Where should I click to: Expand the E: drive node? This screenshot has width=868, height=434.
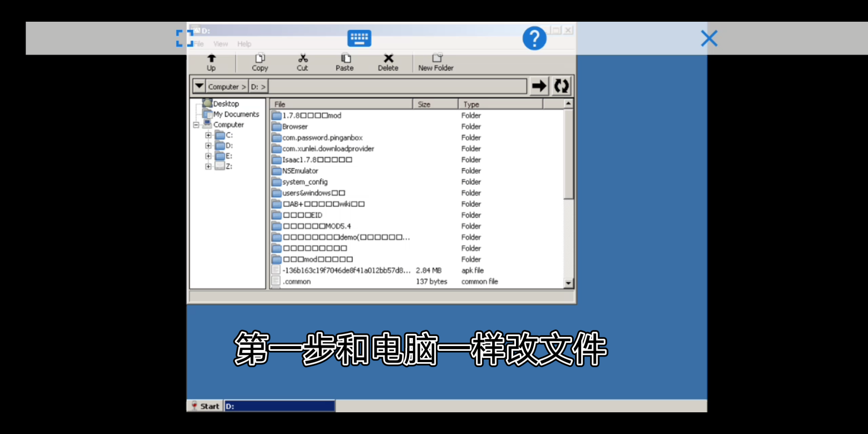tap(208, 156)
